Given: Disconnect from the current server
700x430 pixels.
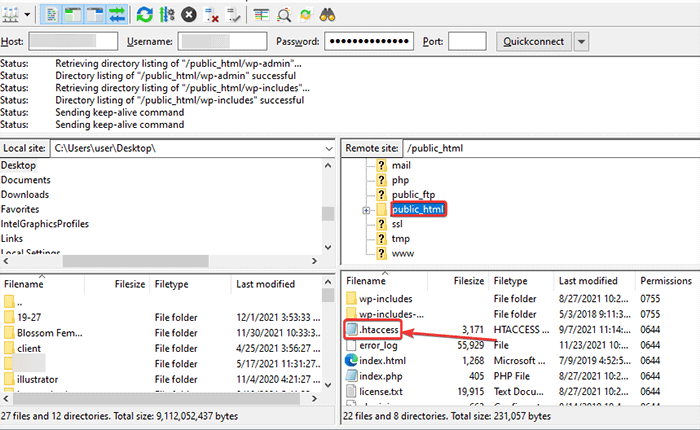Looking at the screenshot, I should (212, 14).
